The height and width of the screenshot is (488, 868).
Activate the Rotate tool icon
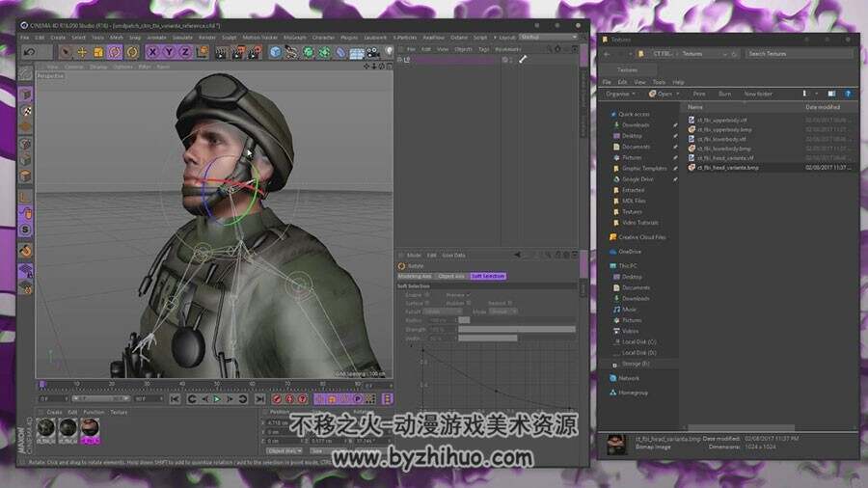(x=115, y=52)
